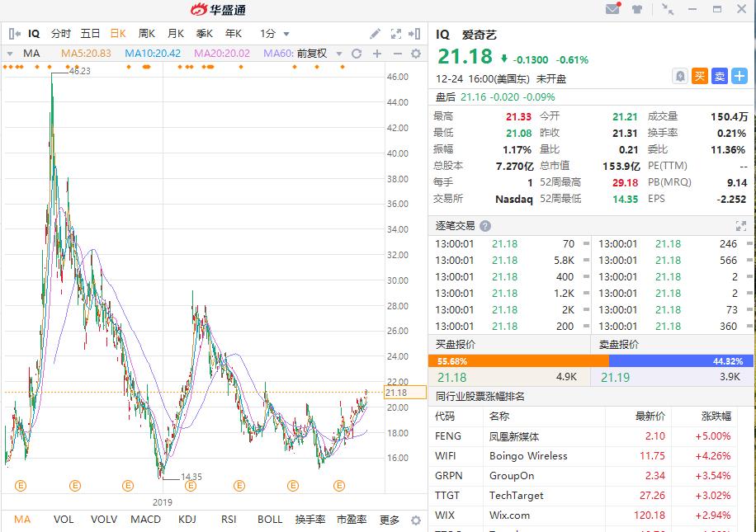This screenshot has height=532, width=756.
Task: Click the last earnings E marker
Action: click(339, 486)
